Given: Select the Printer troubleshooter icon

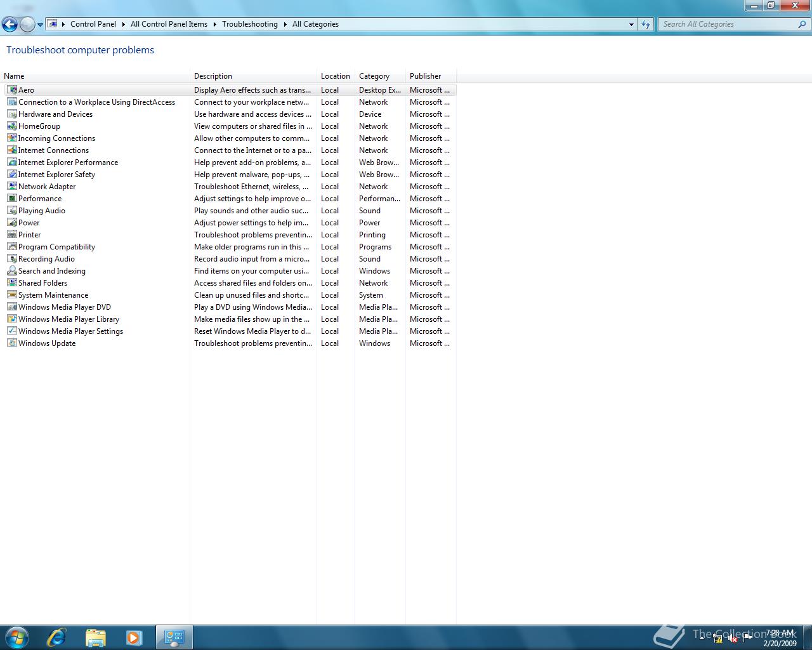Looking at the screenshot, I should pos(12,235).
